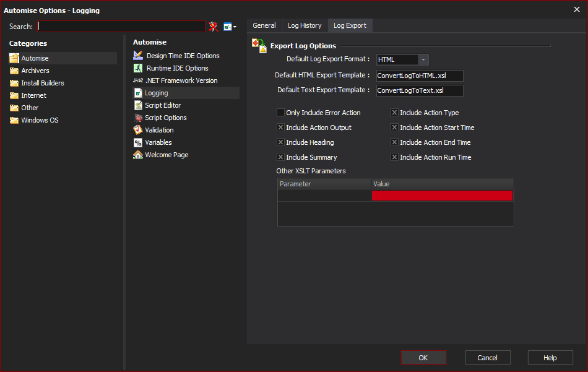
Task: Click the Welcome Page house icon
Action: point(138,155)
